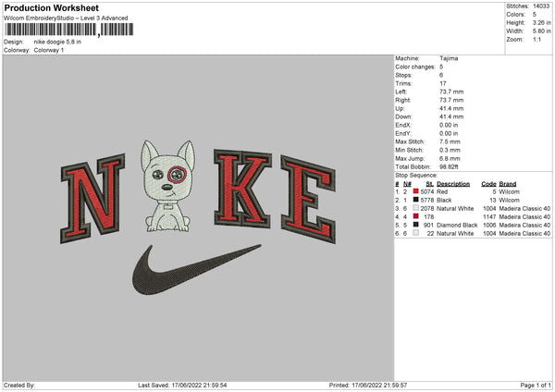Click the 'Color changes:' label
The width and height of the screenshot is (555, 392).
tap(415, 67)
